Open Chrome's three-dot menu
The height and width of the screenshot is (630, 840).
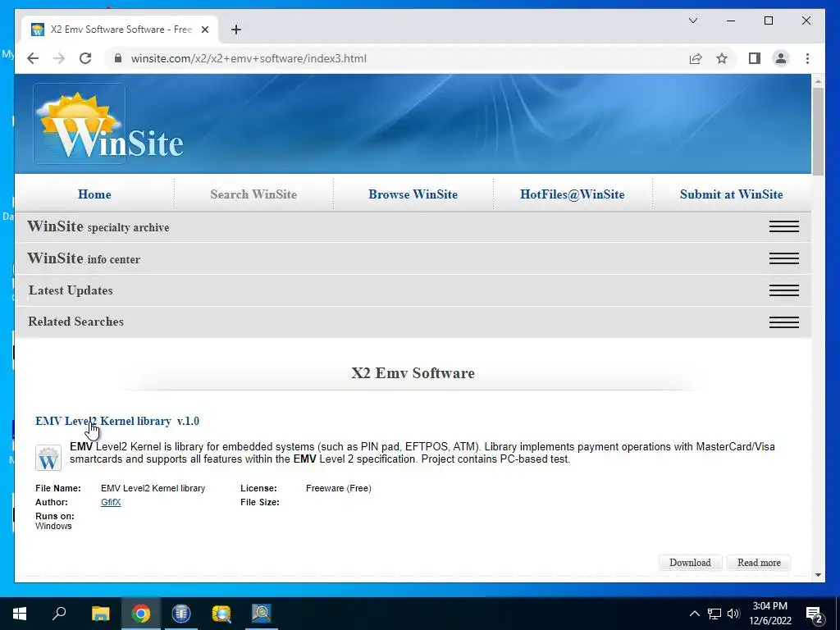tap(807, 58)
